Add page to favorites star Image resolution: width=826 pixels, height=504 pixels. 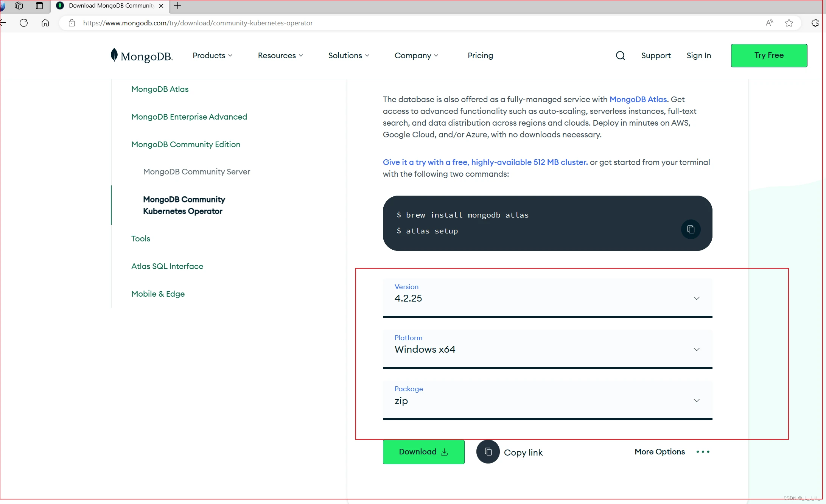click(789, 23)
